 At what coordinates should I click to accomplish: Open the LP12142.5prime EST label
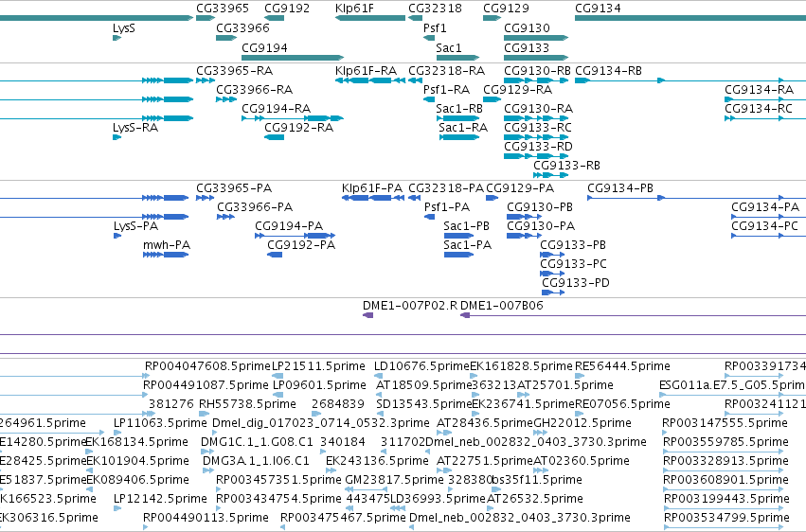point(160,500)
